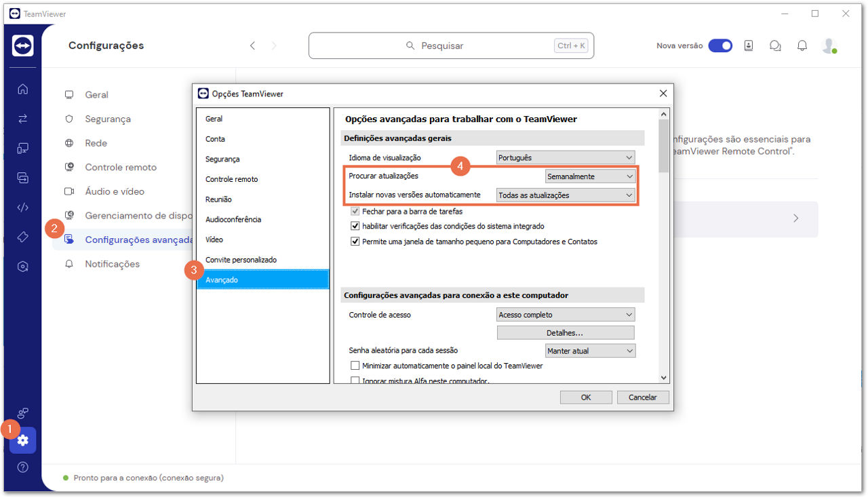Check Minimizar automaticamente o painel local

pos(355,366)
